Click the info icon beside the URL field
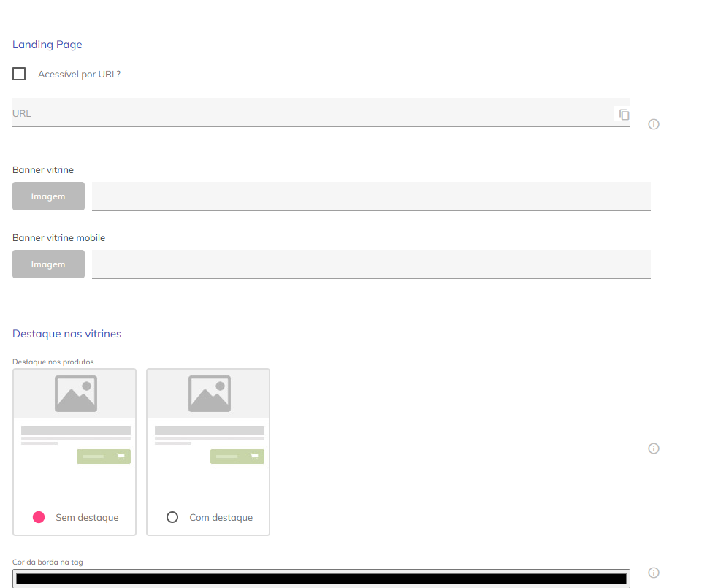 pos(654,124)
